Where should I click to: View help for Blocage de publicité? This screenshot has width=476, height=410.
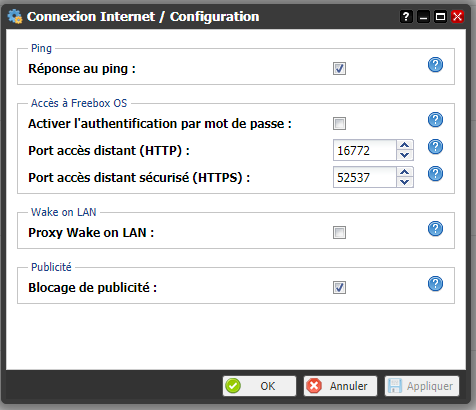pyautogui.click(x=435, y=284)
